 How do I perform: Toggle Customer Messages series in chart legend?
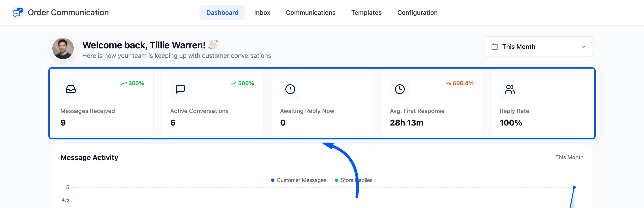click(299, 180)
